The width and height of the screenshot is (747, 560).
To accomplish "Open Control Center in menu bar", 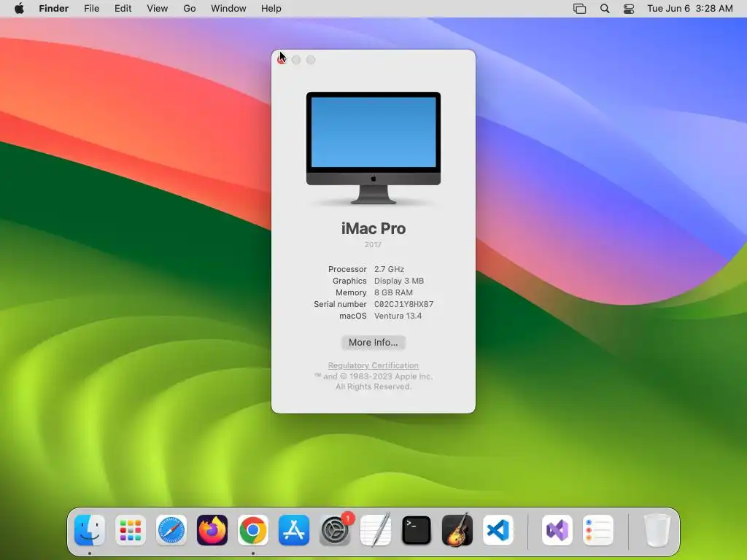I will [629, 9].
